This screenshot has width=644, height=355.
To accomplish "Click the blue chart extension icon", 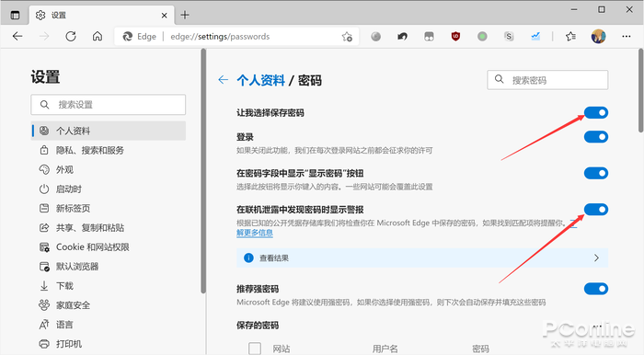I will point(535,37).
